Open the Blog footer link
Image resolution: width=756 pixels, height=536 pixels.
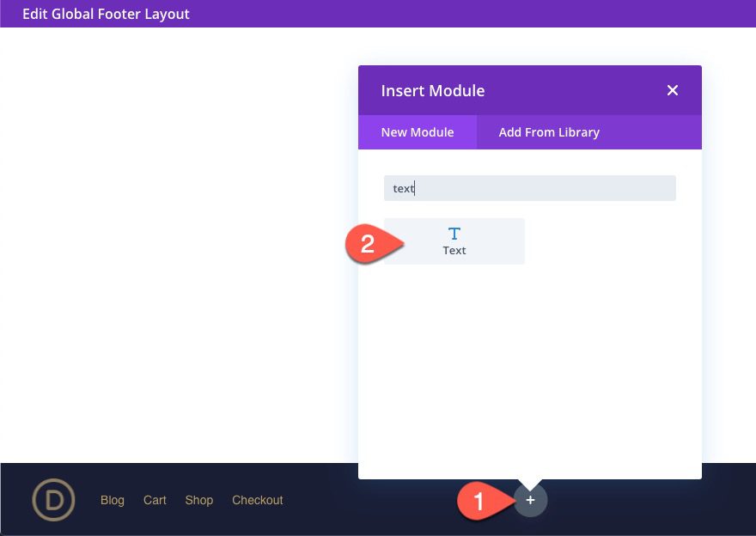[112, 499]
